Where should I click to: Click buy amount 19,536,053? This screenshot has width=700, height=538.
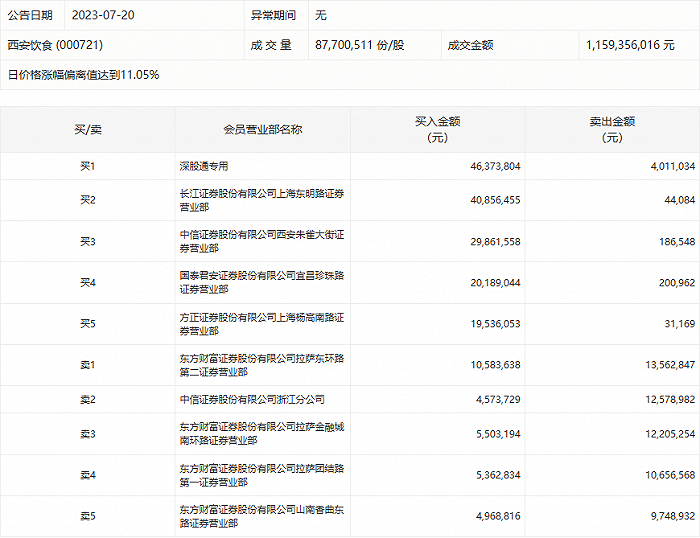495,324
